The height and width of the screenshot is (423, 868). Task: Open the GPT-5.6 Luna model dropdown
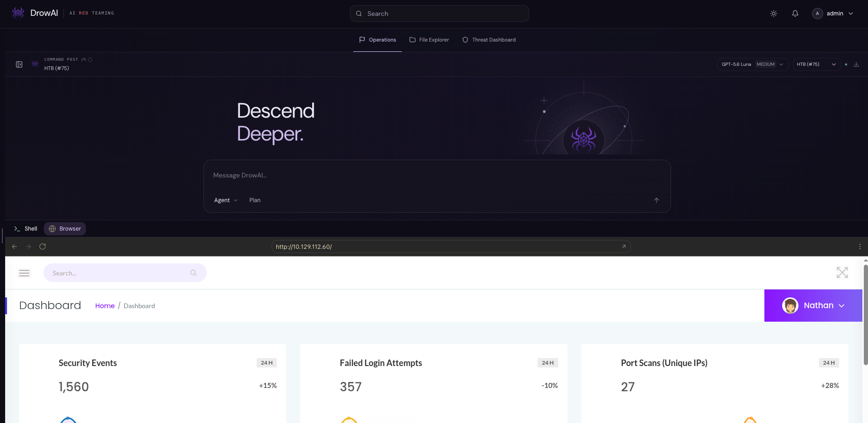752,64
